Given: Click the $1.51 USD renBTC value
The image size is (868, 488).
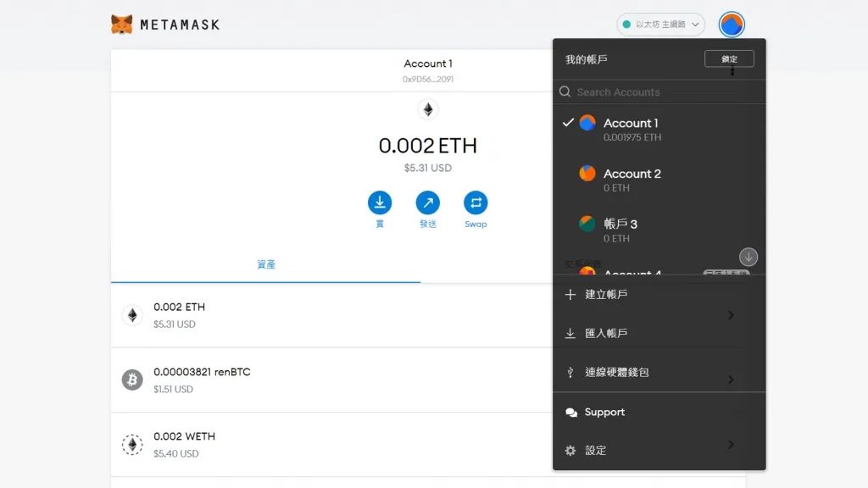Looking at the screenshot, I should pyautogui.click(x=173, y=389).
